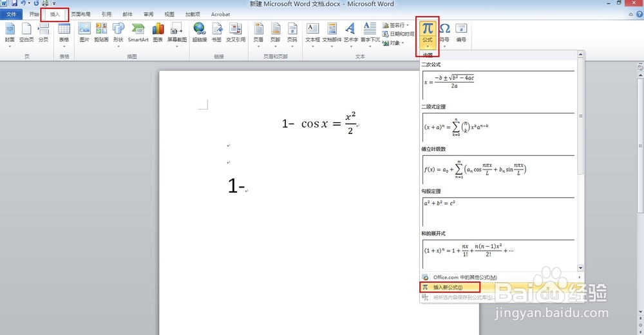The height and width of the screenshot is (335, 644).
Task: Click the equation gallery scroll up arrow
Action: coord(580,54)
